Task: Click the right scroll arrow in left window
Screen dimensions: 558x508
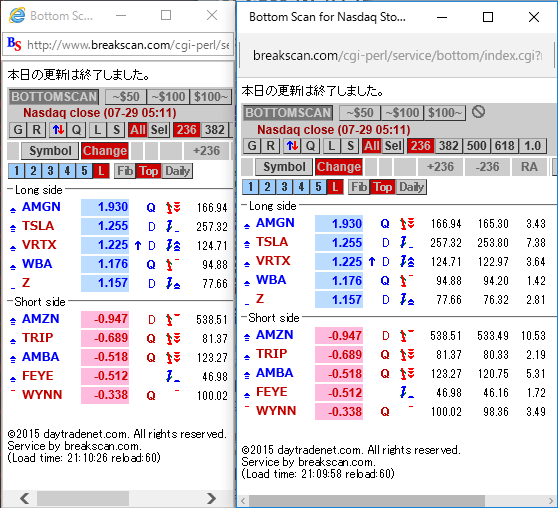Action: point(211,498)
